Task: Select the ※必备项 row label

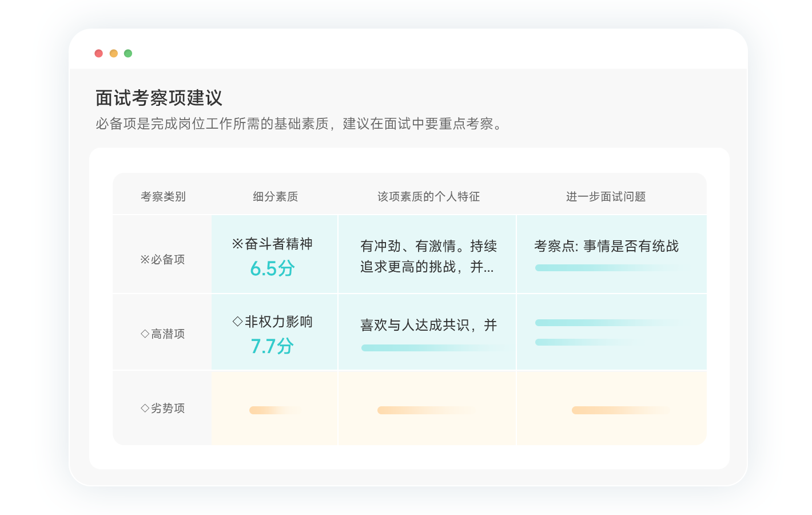Action: (x=162, y=260)
